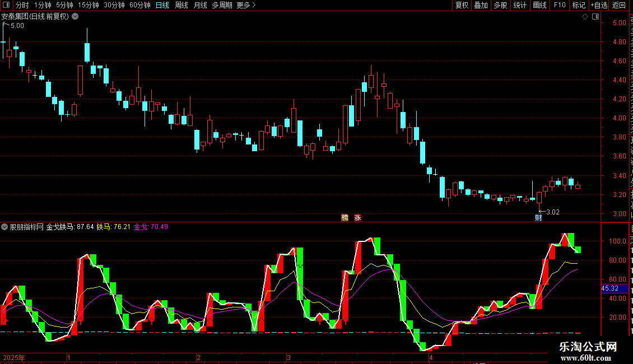Select the 5分钟 period tab
633x364 pixels.
coord(64,5)
